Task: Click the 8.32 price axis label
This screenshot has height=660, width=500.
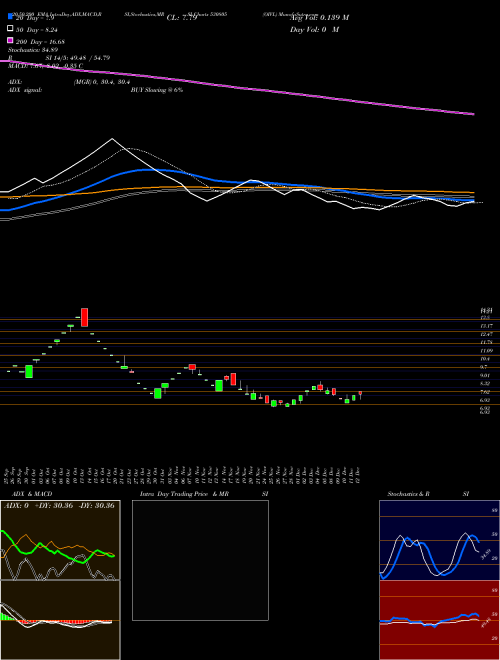Action: coord(484,383)
